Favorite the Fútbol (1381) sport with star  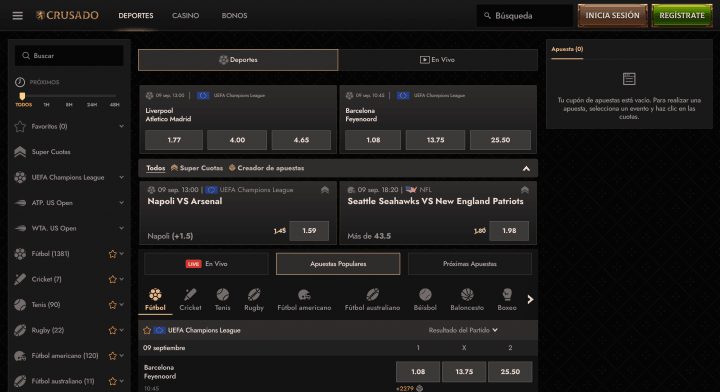(x=112, y=254)
